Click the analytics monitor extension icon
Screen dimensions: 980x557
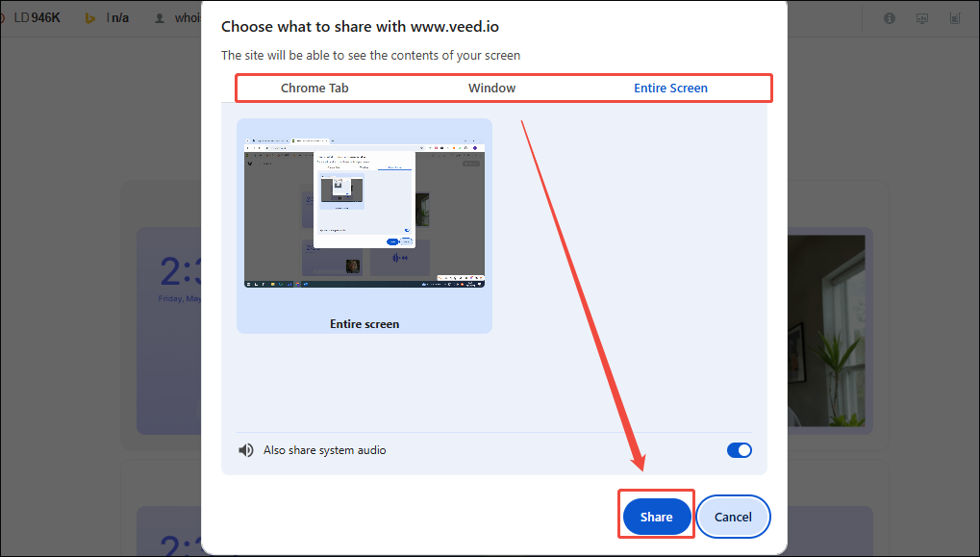[922, 17]
